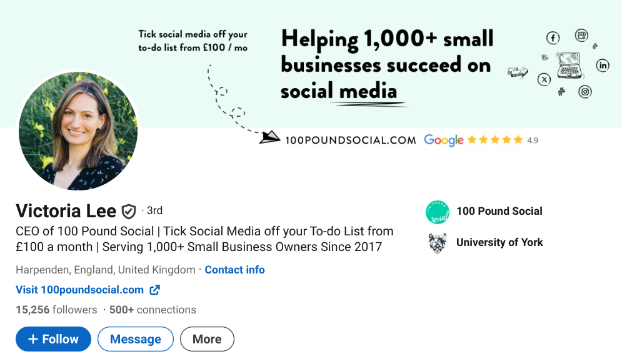Click the University of York logo
Viewport: 622px width, 364px height.
pos(438,242)
